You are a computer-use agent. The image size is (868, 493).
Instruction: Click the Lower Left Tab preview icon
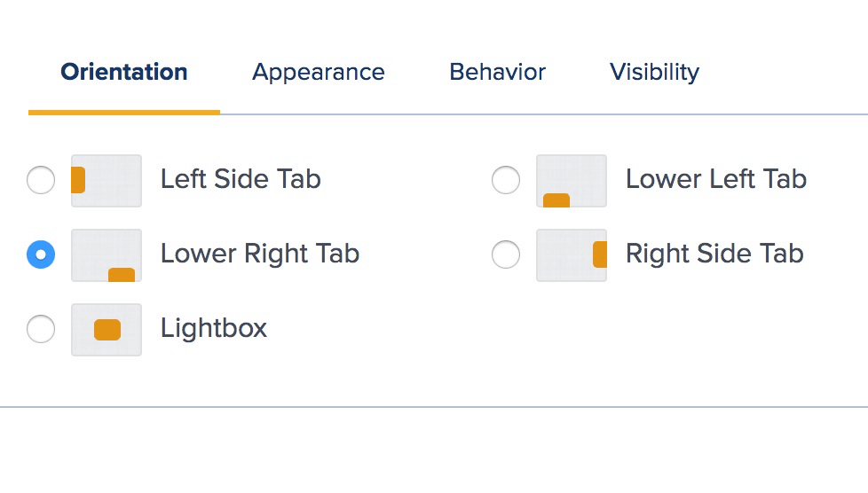click(x=572, y=180)
